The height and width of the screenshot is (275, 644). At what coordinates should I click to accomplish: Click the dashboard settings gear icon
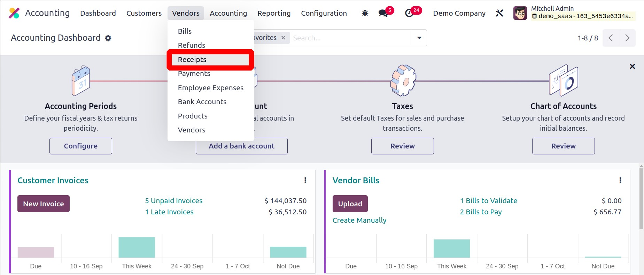point(108,38)
